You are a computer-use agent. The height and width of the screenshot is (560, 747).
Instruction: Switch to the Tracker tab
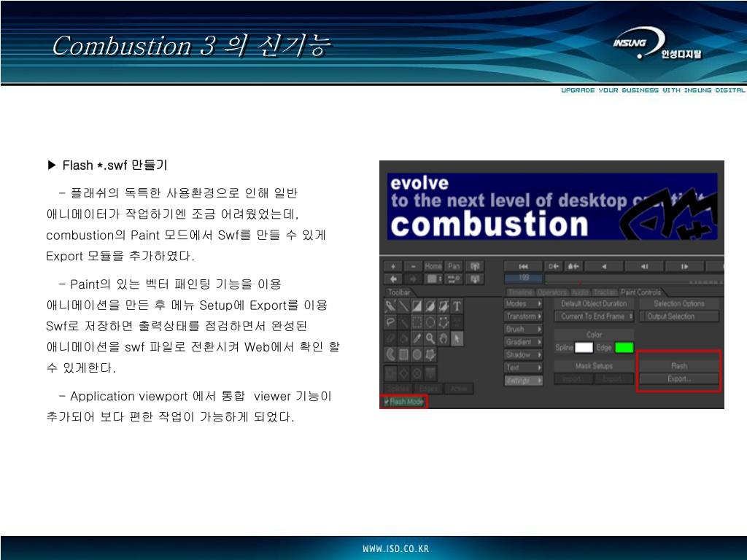point(605,292)
